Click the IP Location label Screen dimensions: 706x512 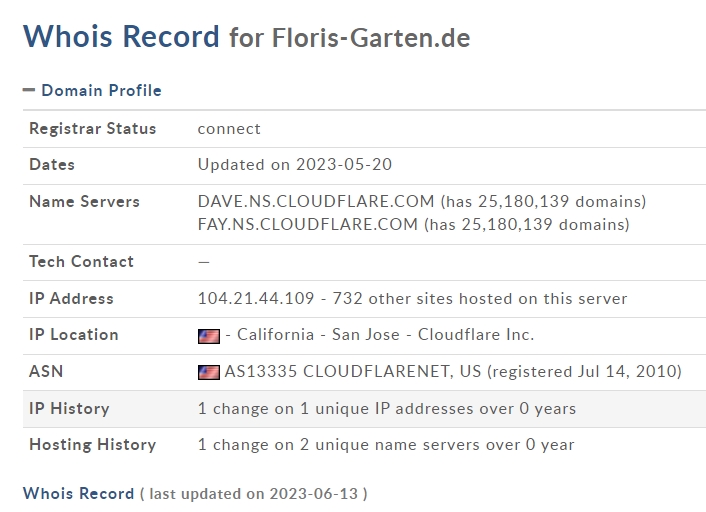click(73, 334)
